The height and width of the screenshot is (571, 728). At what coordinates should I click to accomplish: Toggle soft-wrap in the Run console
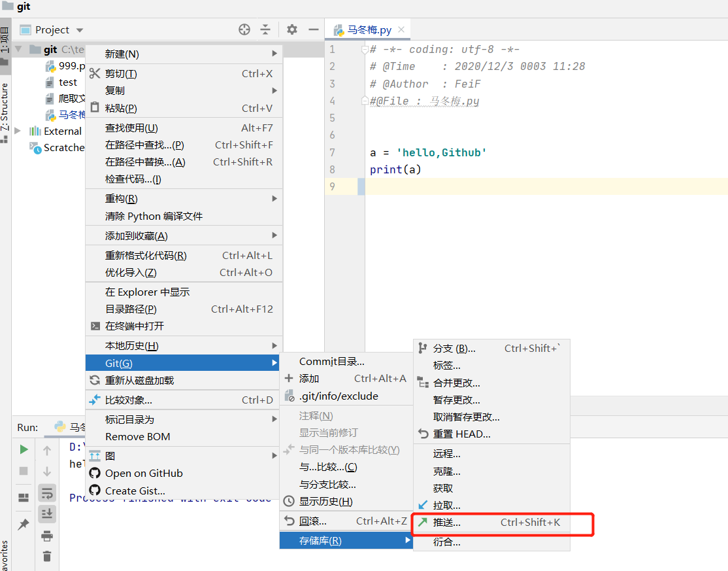pos(46,492)
